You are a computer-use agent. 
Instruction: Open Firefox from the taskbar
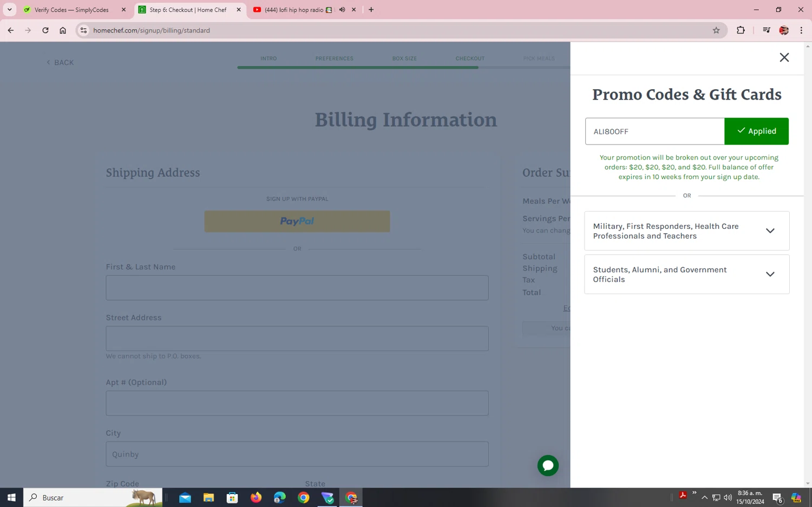(x=256, y=497)
